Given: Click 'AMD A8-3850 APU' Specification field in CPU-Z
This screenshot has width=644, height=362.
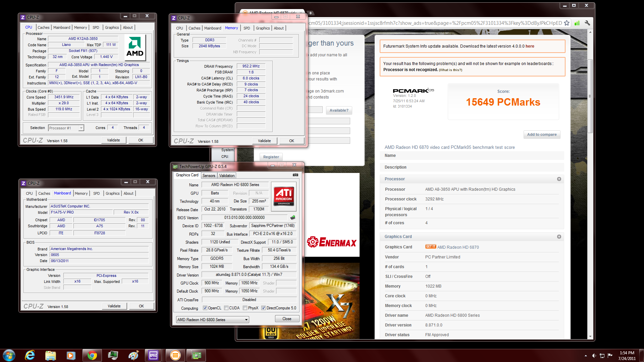Looking at the screenshot, I should pos(99,65).
